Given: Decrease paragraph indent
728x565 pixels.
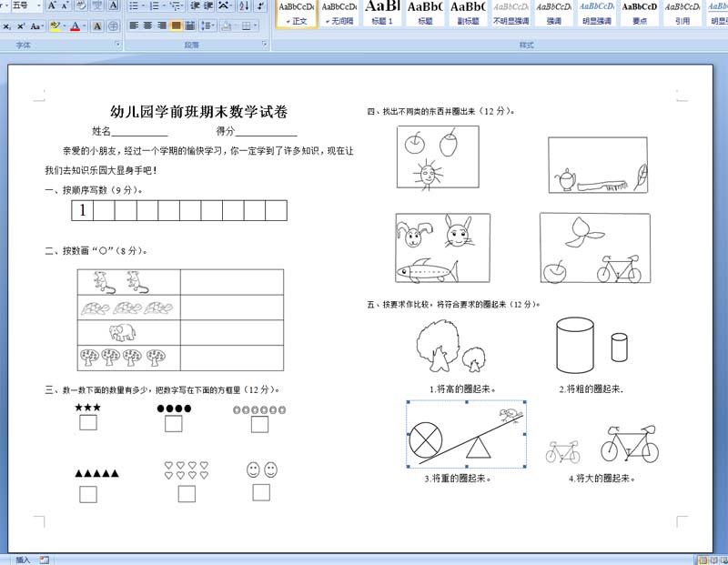Looking at the screenshot, I should point(195,6).
